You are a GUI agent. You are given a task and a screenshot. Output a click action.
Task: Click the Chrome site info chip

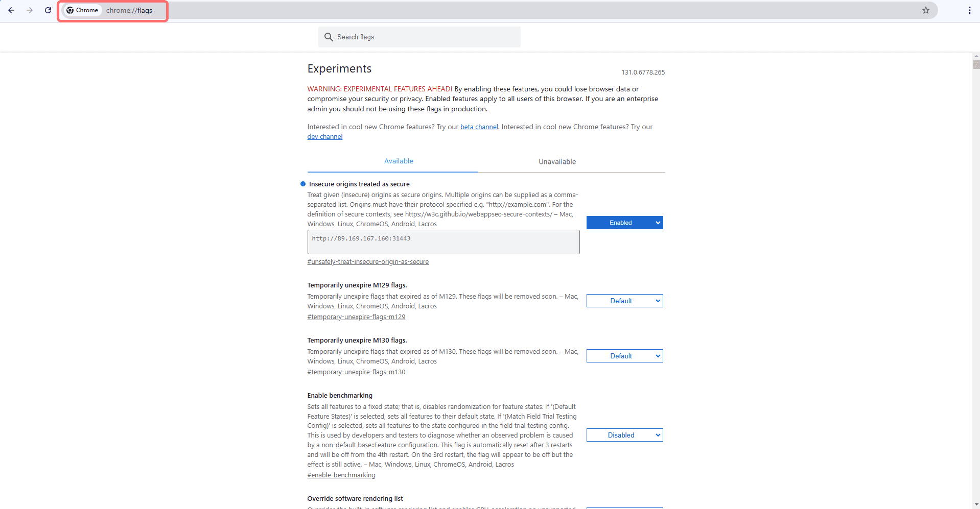tap(82, 10)
